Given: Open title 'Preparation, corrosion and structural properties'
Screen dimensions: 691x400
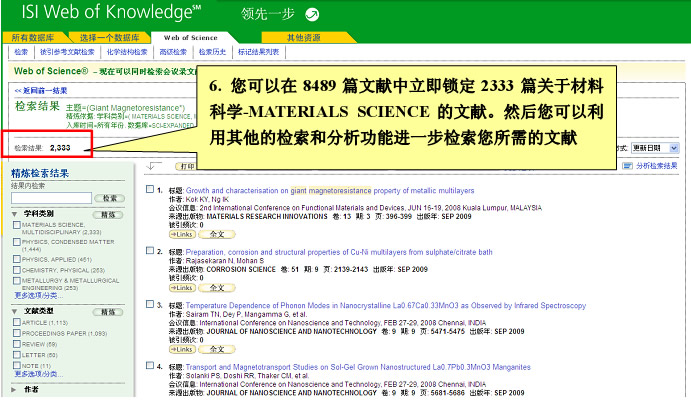Looking at the screenshot, I should tap(339, 252).
